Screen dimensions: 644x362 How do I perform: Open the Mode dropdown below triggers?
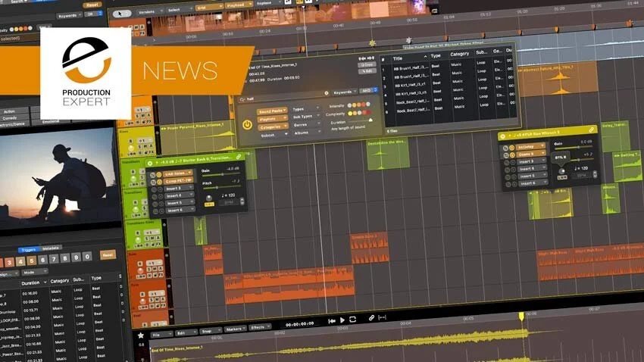click(x=35, y=272)
